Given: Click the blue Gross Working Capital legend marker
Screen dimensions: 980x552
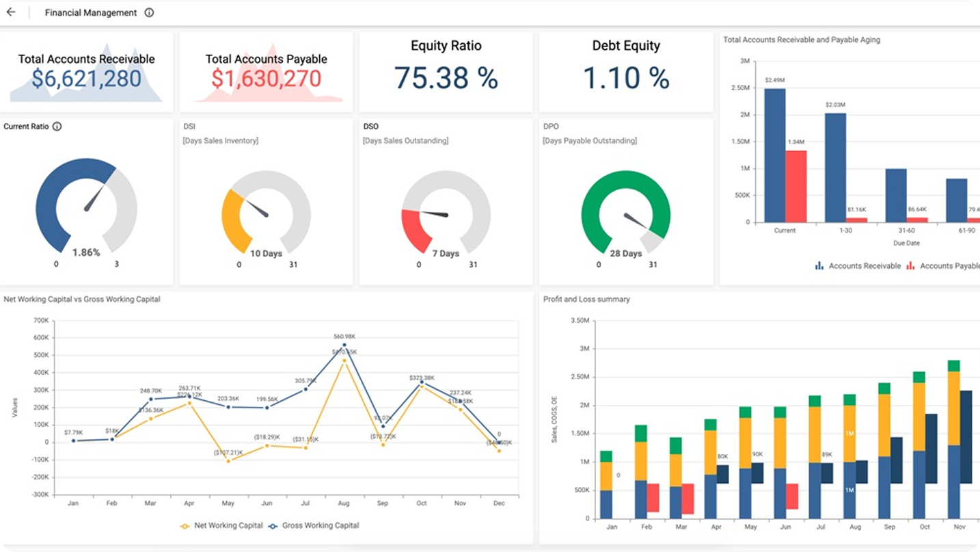Looking at the screenshot, I should coord(273,526).
